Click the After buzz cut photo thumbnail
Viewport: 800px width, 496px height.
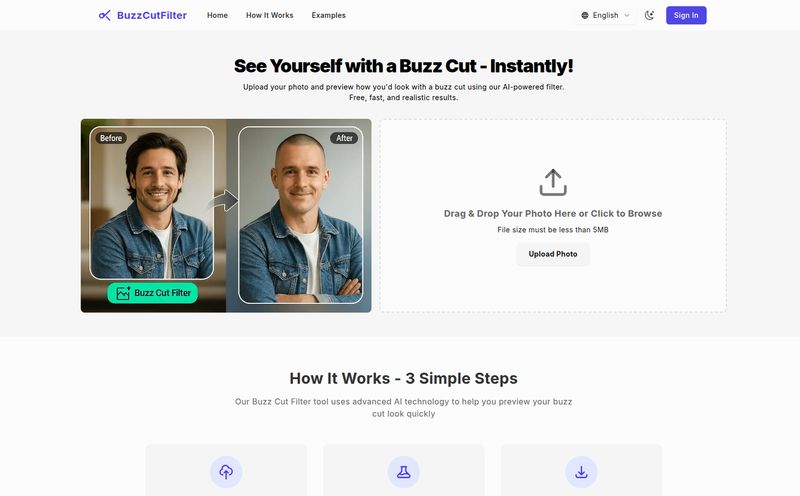[x=301, y=215]
